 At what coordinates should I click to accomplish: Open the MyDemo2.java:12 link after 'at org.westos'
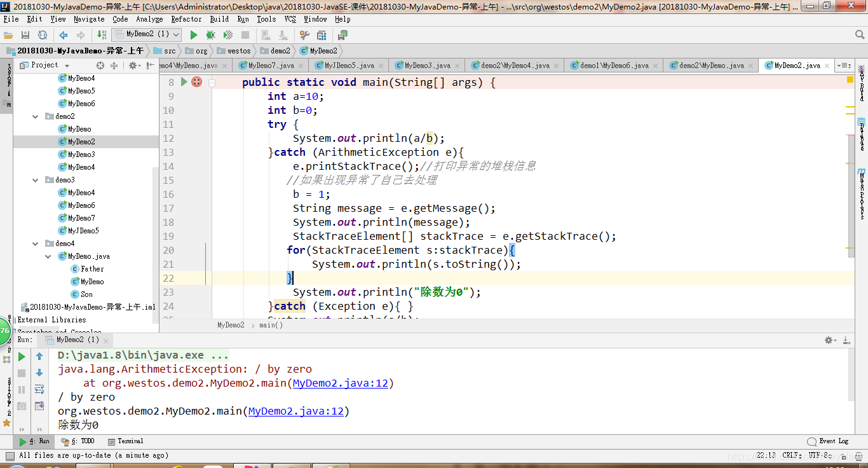click(341, 383)
